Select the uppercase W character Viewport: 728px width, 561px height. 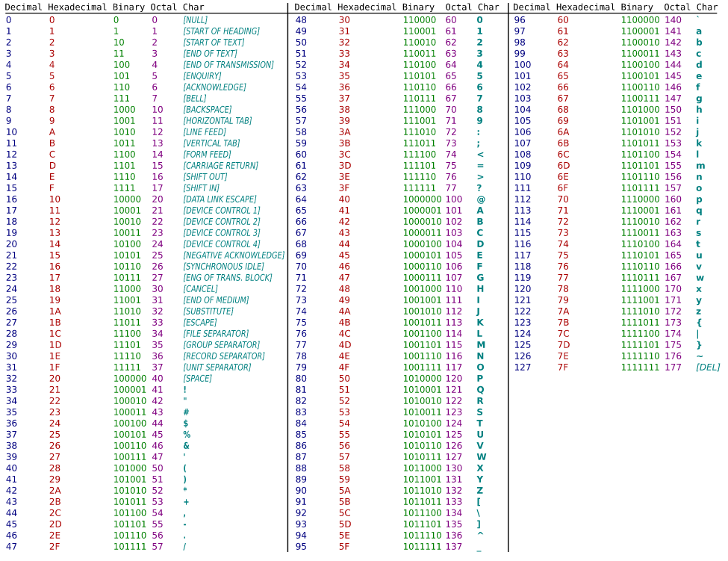pyautogui.click(x=482, y=457)
